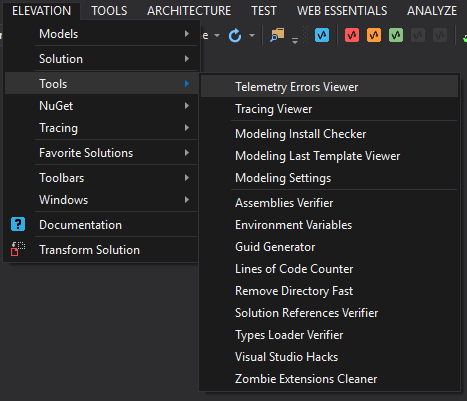This screenshot has height=401, width=467.
Task: Click the red Elevation toolbar icon
Action: (x=352, y=35)
